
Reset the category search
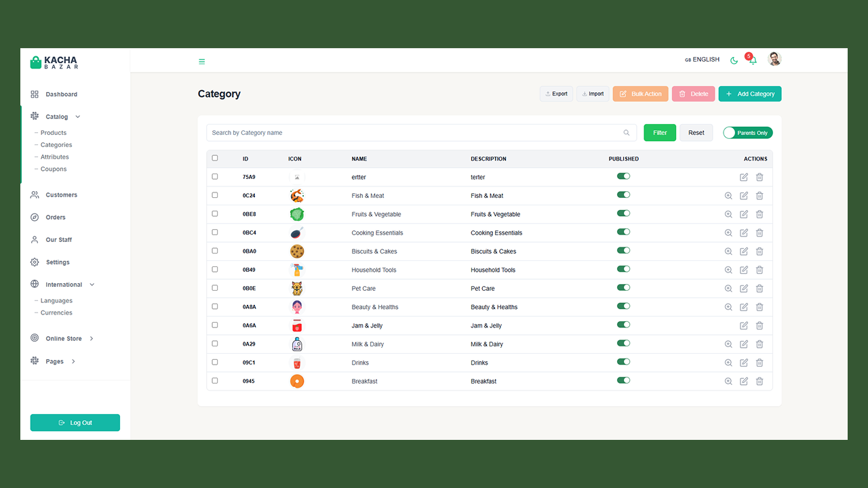(696, 133)
